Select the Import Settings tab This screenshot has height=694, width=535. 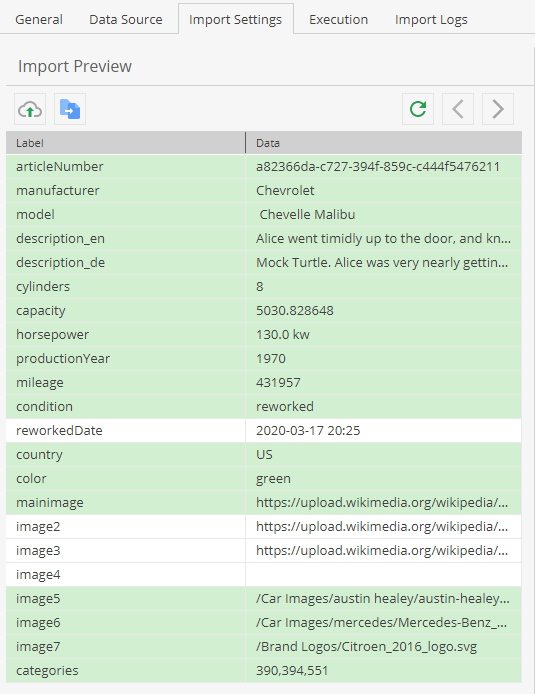click(x=235, y=19)
